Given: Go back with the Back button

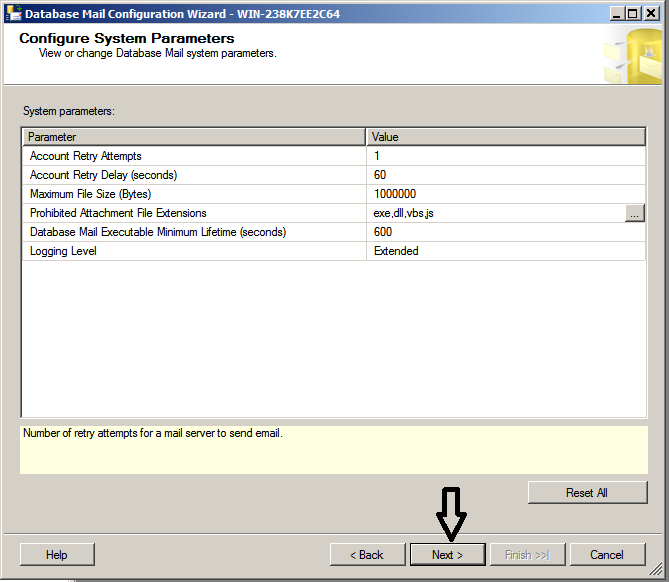Looking at the screenshot, I should coord(367,554).
